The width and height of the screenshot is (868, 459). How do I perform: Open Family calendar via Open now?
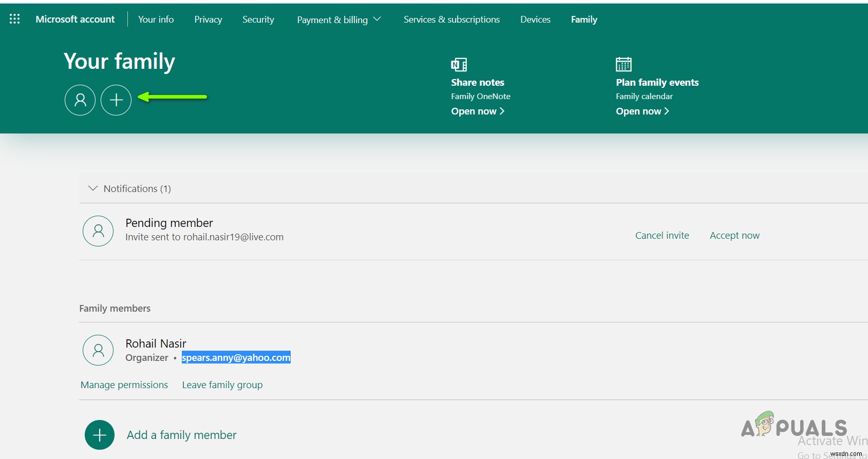pos(643,111)
